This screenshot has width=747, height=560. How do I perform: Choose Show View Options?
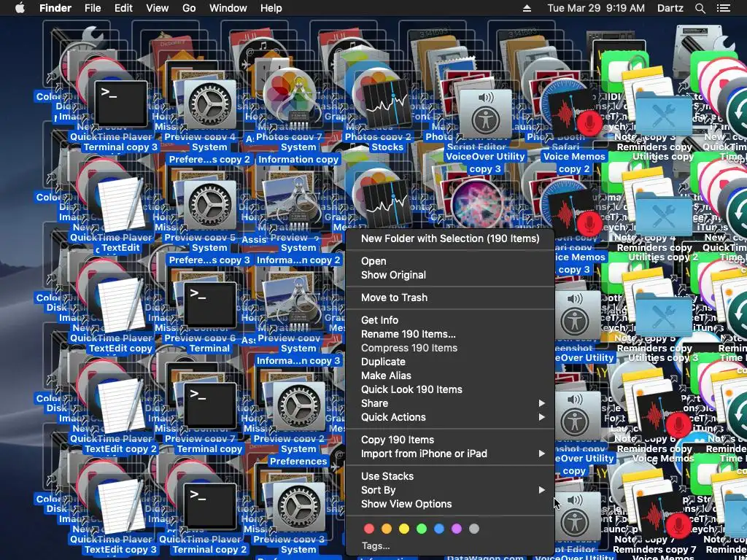click(450, 504)
